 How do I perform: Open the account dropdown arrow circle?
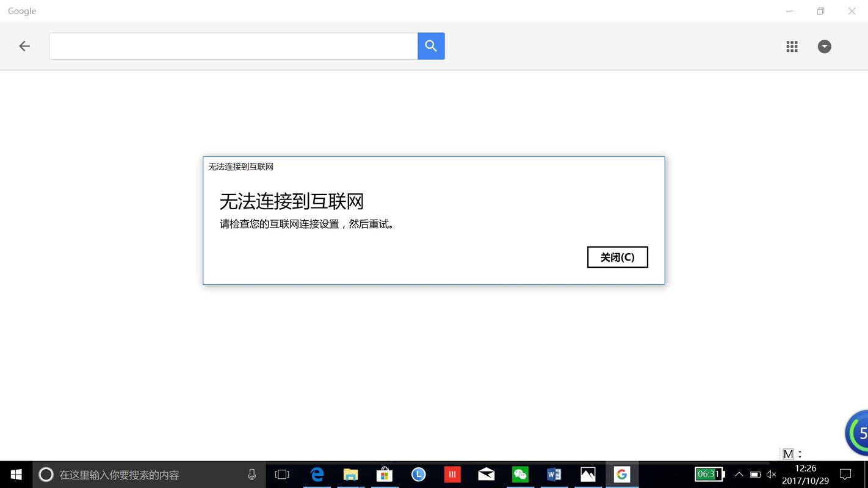824,46
